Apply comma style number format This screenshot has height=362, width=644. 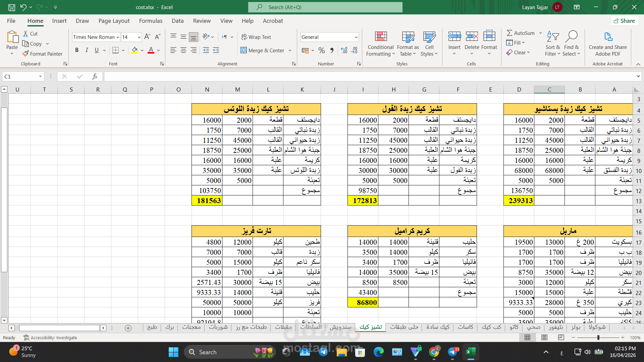[332, 50]
